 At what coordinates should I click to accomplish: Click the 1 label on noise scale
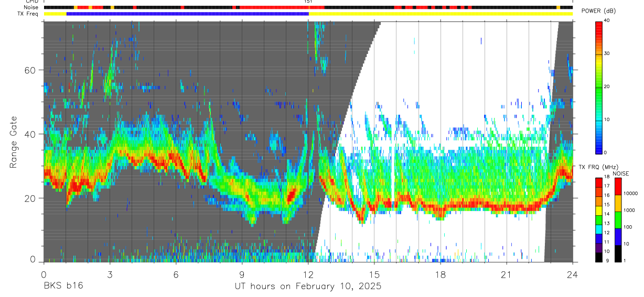click(x=625, y=261)
